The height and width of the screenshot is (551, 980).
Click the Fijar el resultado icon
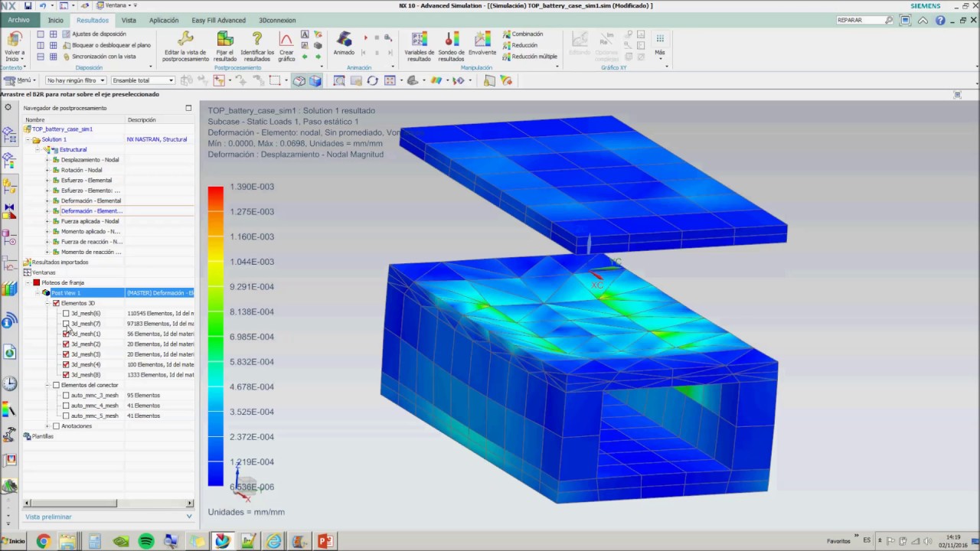pos(225,38)
